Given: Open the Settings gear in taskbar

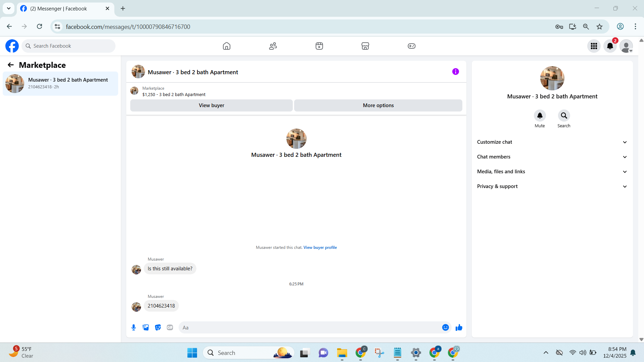Looking at the screenshot, I should point(416,353).
